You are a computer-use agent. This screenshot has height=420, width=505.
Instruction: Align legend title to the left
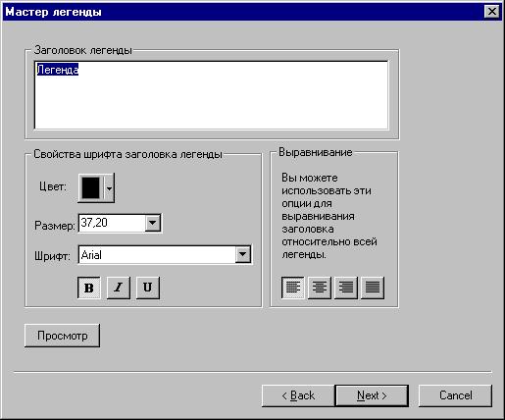(x=293, y=288)
